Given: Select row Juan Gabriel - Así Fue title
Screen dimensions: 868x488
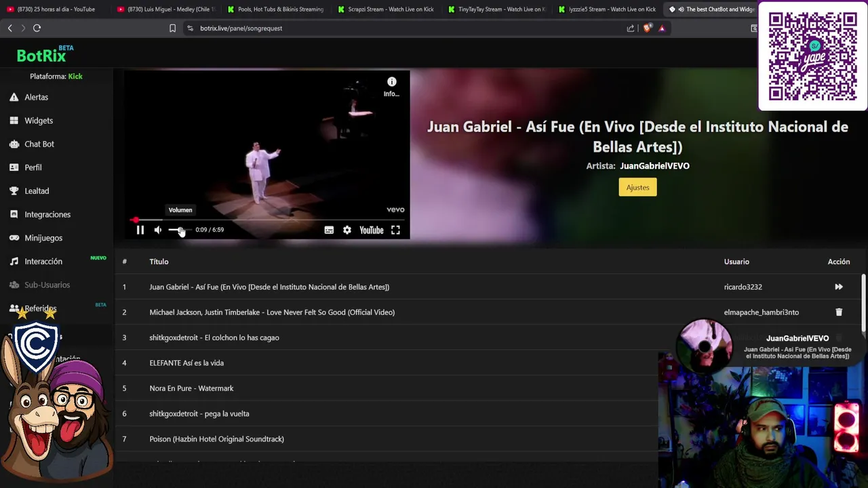Looking at the screenshot, I should [269, 287].
